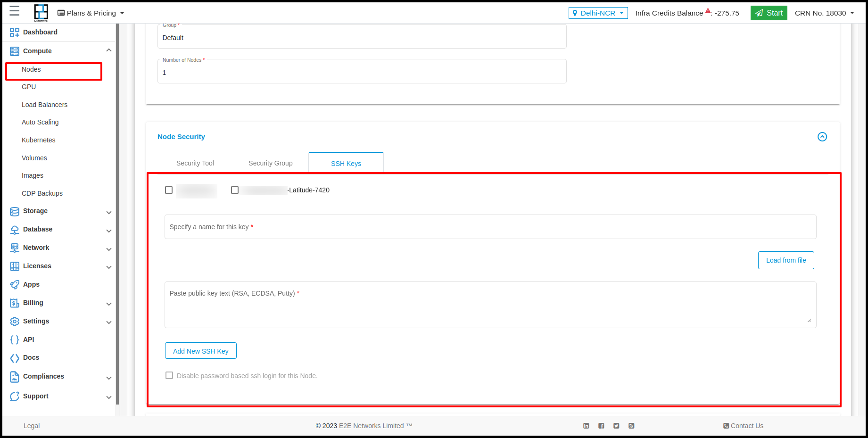
Task: Click the Facebook footer icon
Action: [x=601, y=426]
